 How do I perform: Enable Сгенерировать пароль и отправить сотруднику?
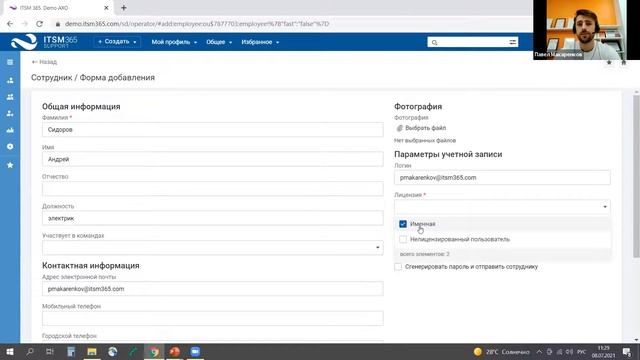398,267
